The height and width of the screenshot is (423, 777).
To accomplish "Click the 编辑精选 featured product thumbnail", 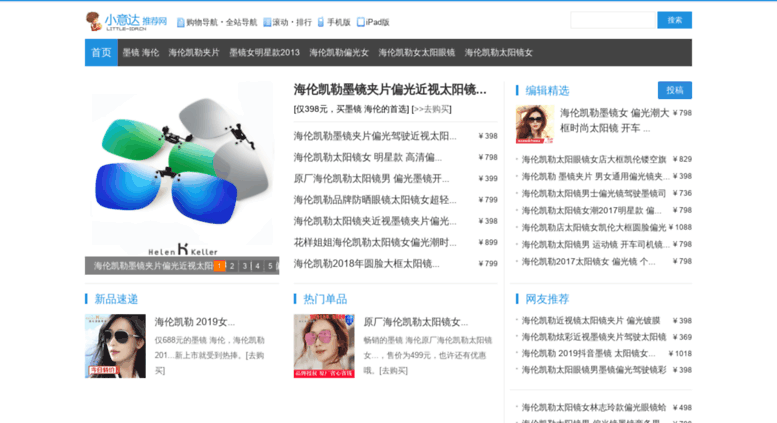I will coord(535,124).
